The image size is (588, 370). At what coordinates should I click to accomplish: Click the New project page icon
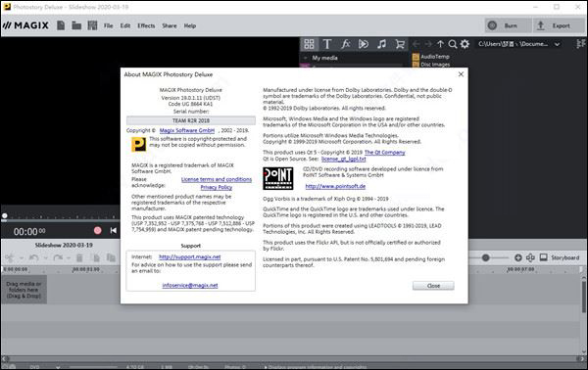(61, 25)
